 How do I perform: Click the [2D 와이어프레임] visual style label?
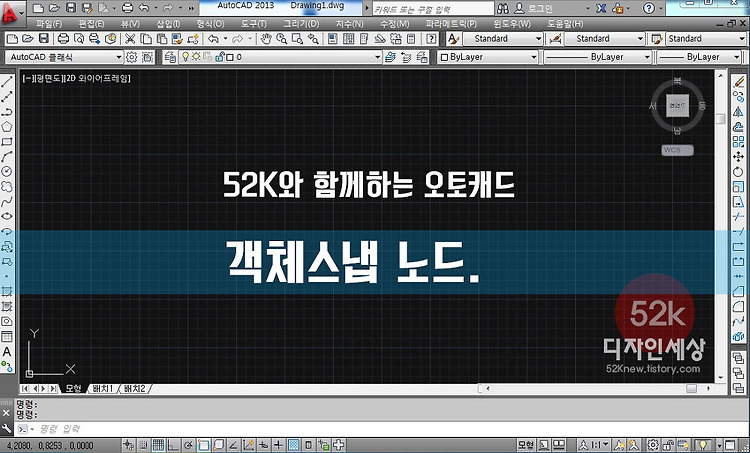[97, 78]
